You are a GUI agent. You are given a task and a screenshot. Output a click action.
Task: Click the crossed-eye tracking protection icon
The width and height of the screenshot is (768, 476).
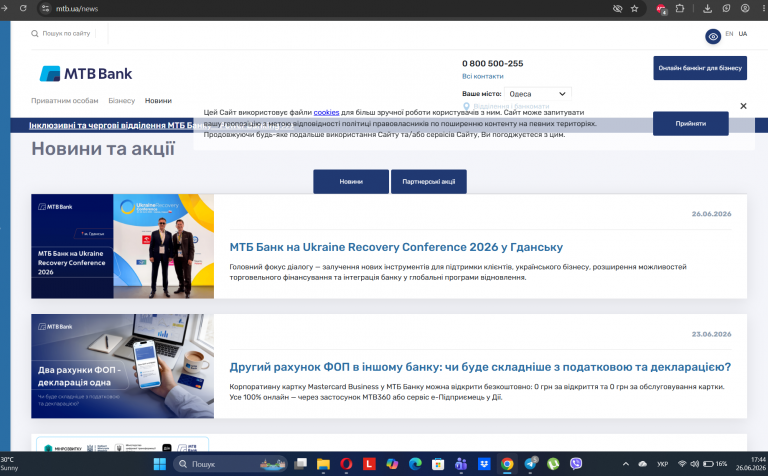pos(618,8)
